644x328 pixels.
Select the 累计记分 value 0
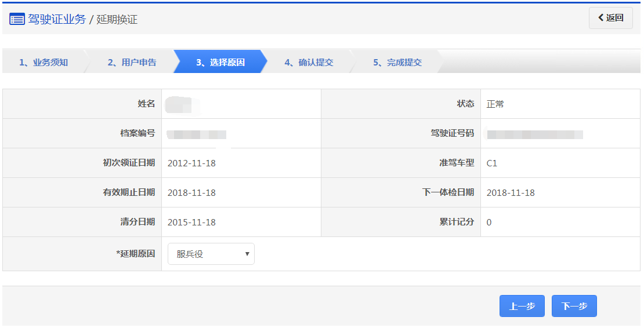click(489, 223)
